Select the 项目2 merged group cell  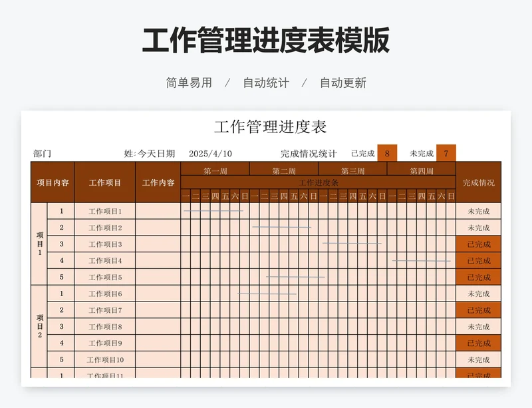[39, 327]
